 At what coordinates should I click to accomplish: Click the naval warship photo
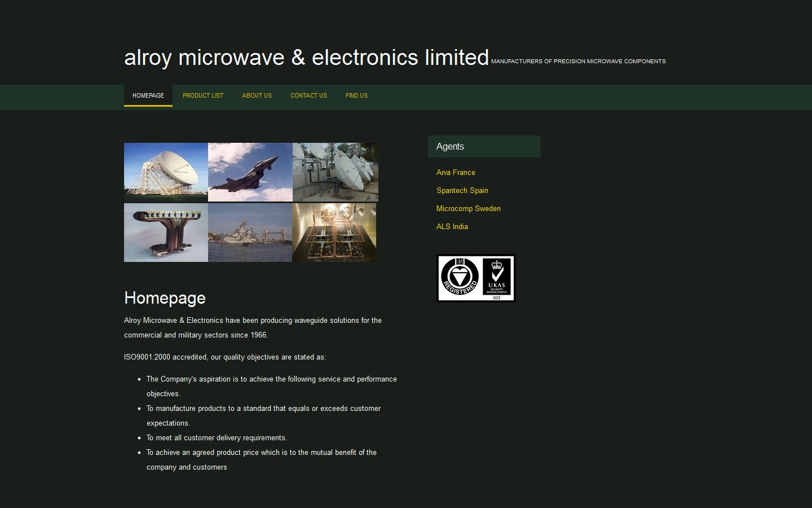(x=250, y=233)
